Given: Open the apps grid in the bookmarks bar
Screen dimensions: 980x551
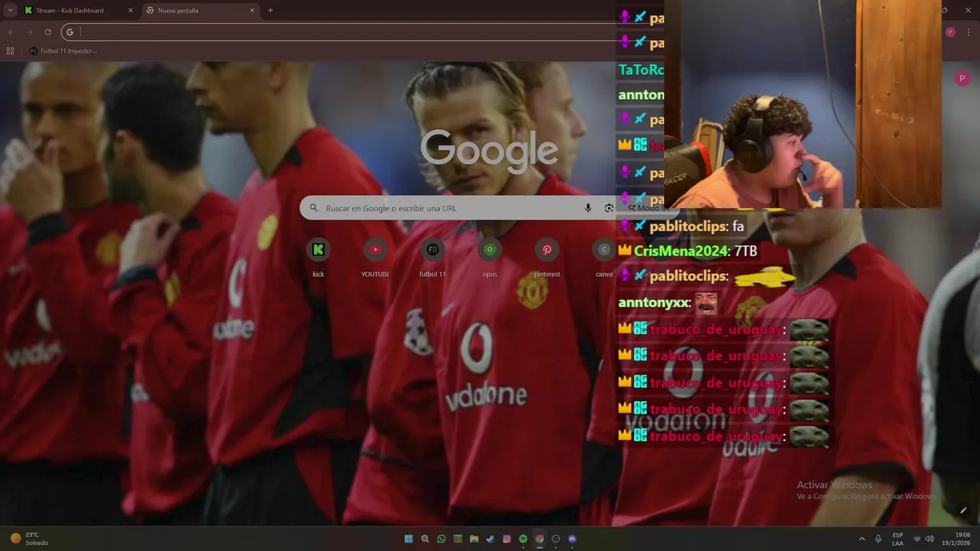Looking at the screenshot, I should [10, 51].
